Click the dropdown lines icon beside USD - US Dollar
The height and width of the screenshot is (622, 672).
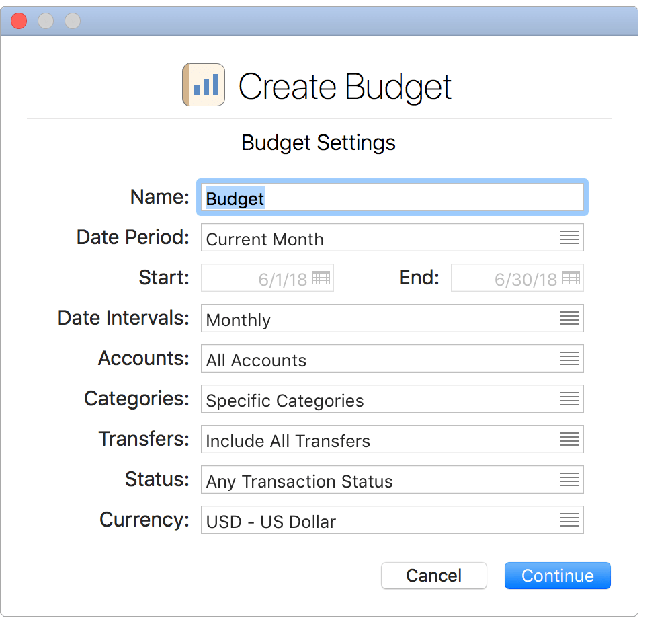pos(570,520)
